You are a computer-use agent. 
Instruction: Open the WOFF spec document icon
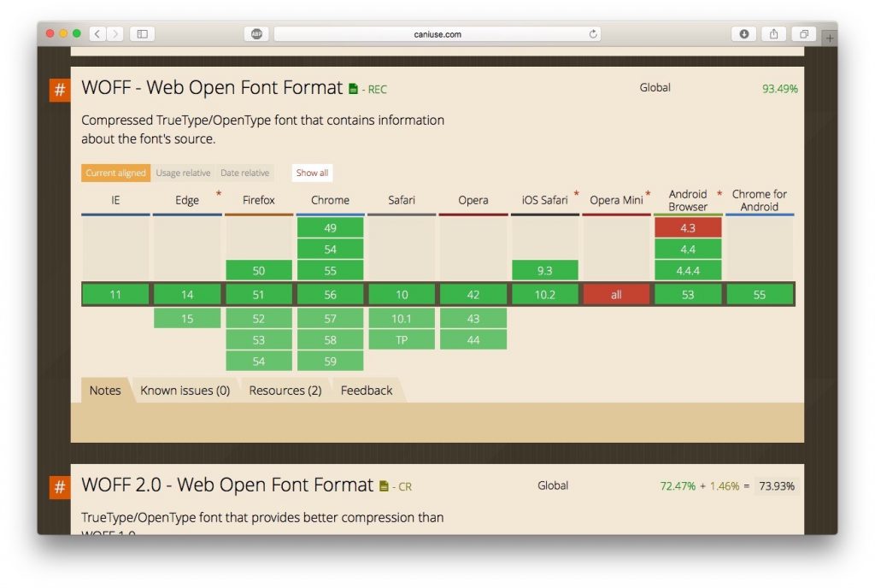click(353, 89)
